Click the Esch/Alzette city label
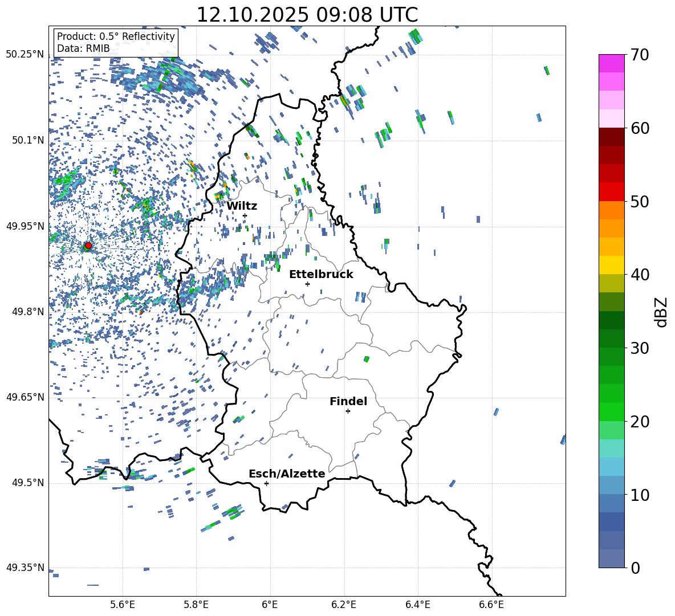Image resolution: width=675 pixels, height=616 pixels. click(x=287, y=474)
